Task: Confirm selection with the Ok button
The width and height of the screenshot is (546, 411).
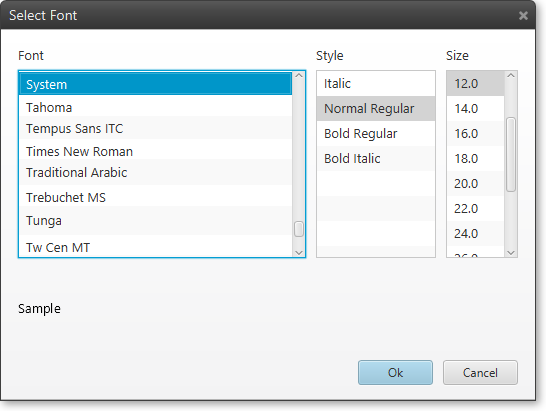Action: [x=395, y=373]
